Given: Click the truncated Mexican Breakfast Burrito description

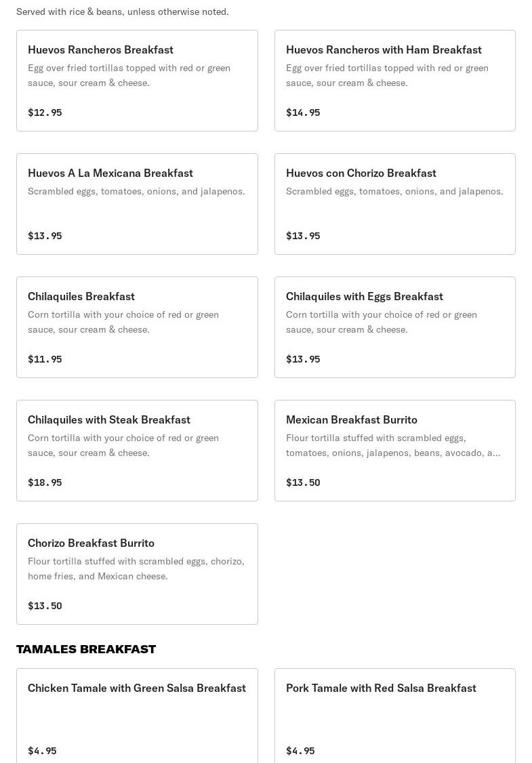Looking at the screenshot, I should point(393,445).
